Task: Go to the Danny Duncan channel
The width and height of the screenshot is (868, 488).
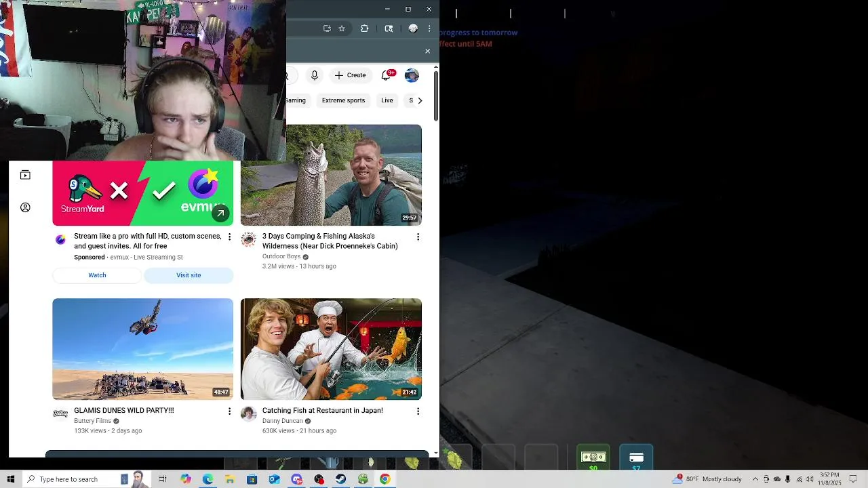Action: pos(283,421)
